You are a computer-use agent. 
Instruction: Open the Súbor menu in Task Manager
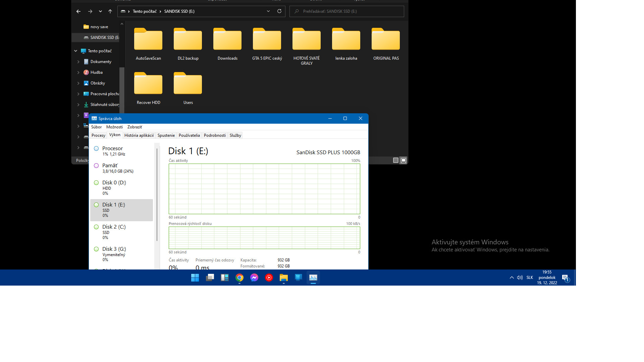click(96, 127)
